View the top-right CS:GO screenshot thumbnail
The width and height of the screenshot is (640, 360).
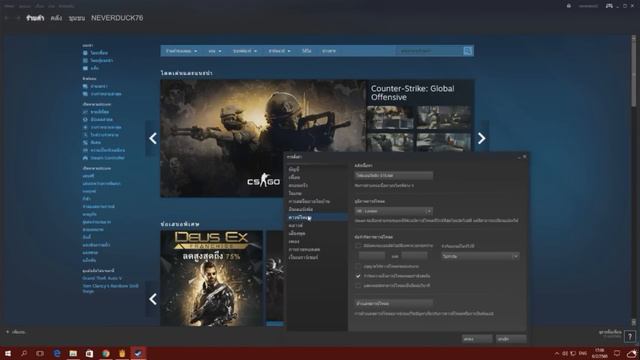[x=444, y=118]
